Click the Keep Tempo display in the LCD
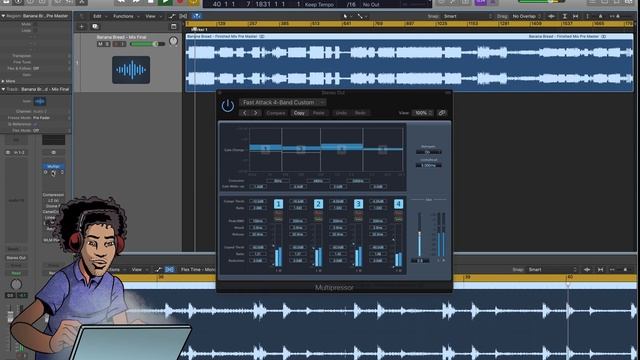This screenshot has width=640, height=360. click(319, 4)
